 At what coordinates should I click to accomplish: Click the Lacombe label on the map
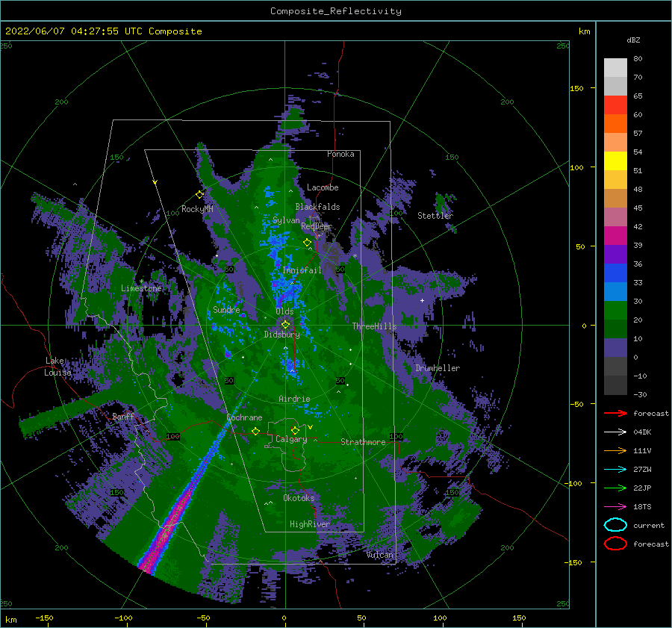323,187
